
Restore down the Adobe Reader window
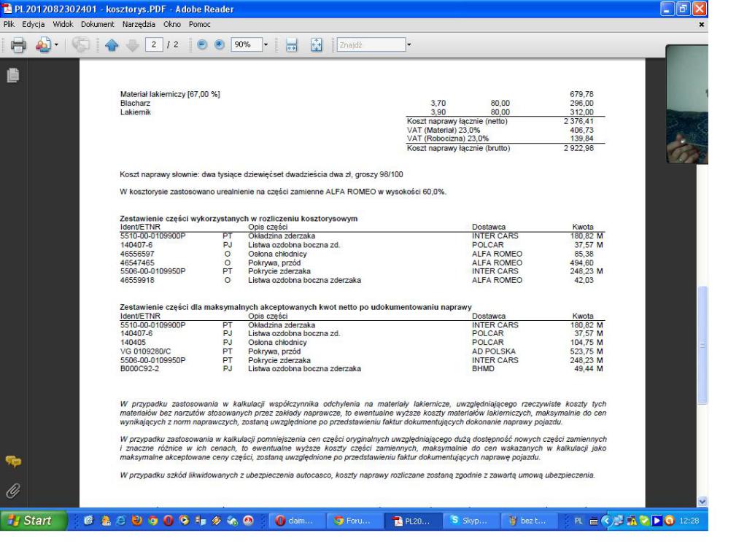683,9
